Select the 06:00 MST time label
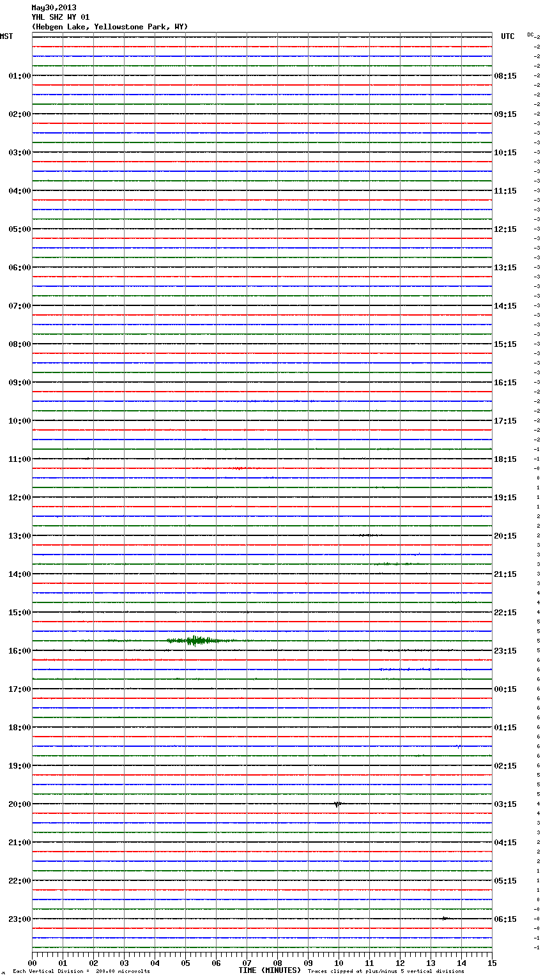This screenshot has width=543, height=980. click(x=20, y=268)
